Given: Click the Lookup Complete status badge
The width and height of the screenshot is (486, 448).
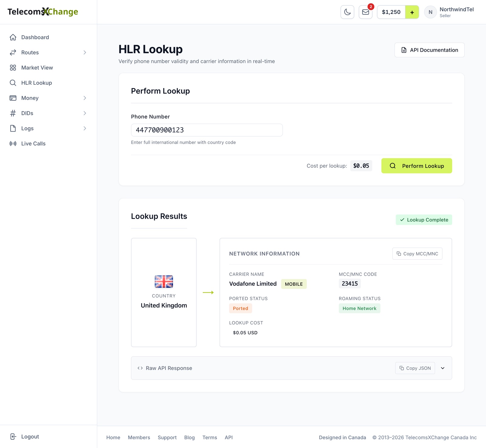Looking at the screenshot, I should tap(424, 220).
